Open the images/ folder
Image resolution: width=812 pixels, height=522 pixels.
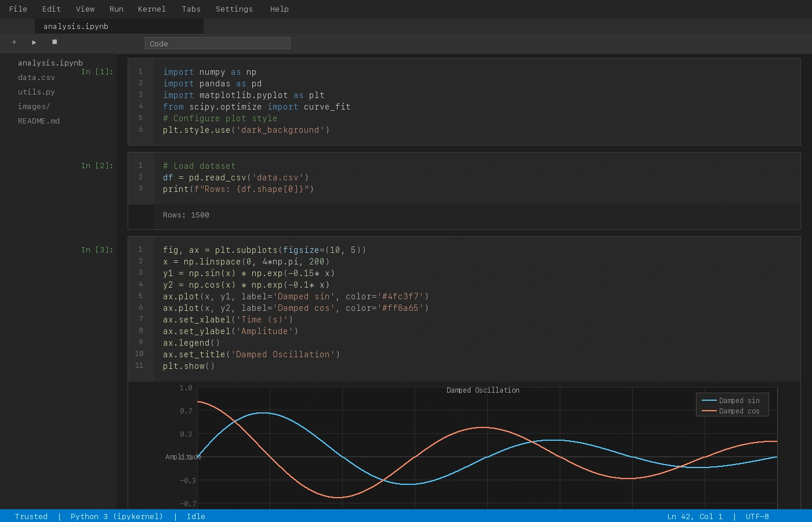coord(34,106)
